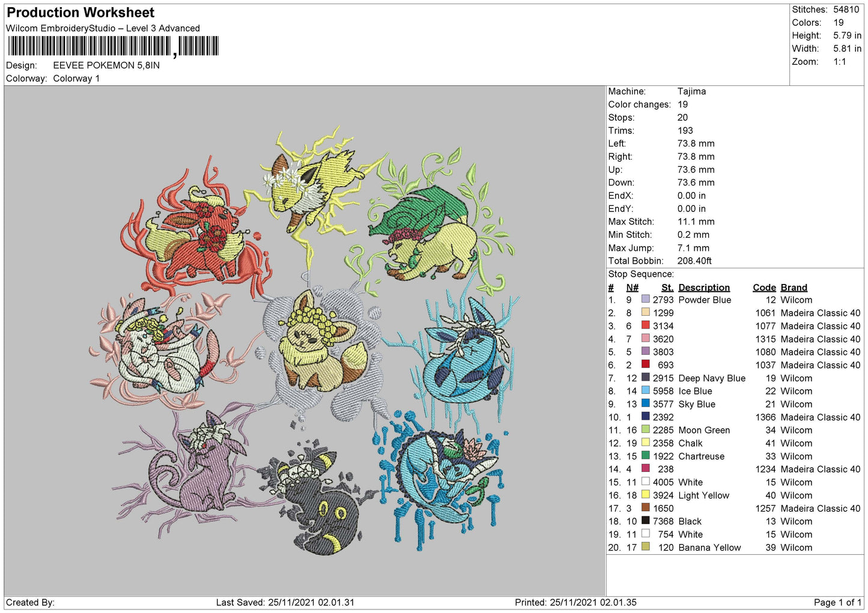868x613 pixels.
Task: Click the Machine value 'Tajima'
Action: coord(691,91)
